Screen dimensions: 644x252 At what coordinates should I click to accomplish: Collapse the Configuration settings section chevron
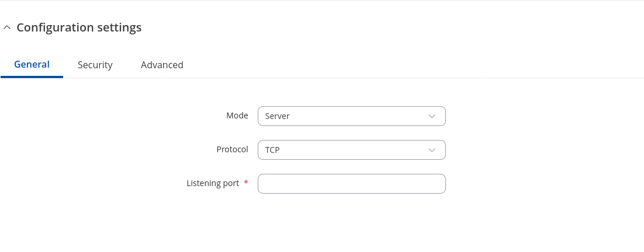coord(7,28)
